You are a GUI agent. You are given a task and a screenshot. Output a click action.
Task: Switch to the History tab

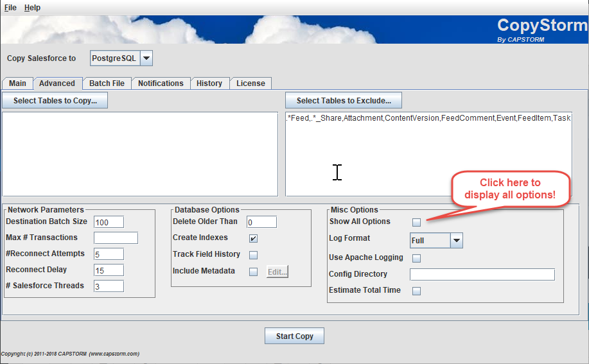point(209,83)
